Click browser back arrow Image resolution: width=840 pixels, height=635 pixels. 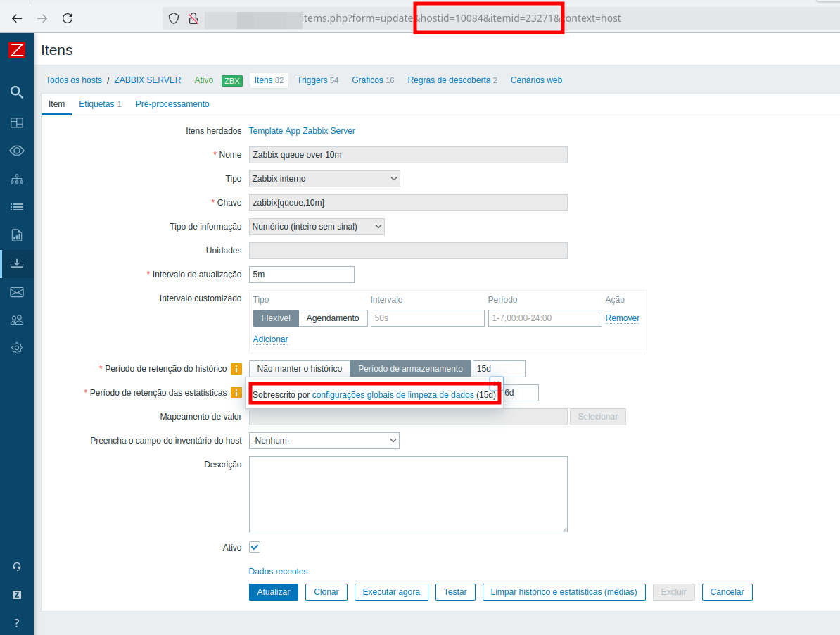17,18
